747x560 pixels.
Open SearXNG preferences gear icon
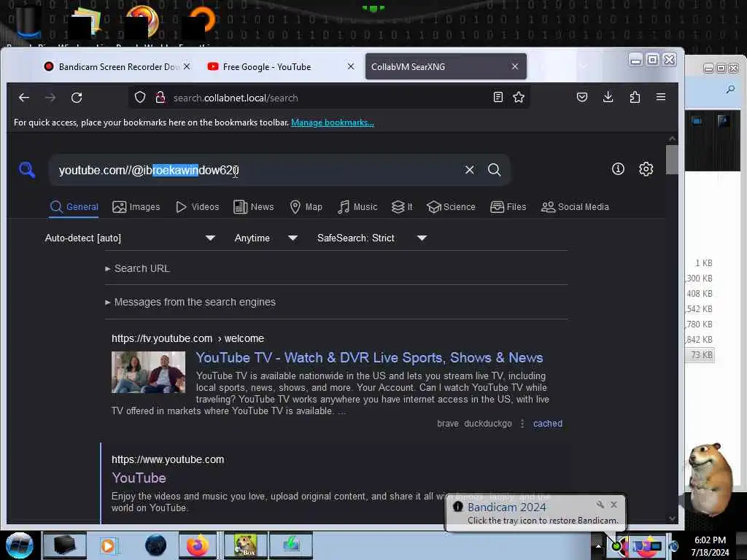[646, 169]
